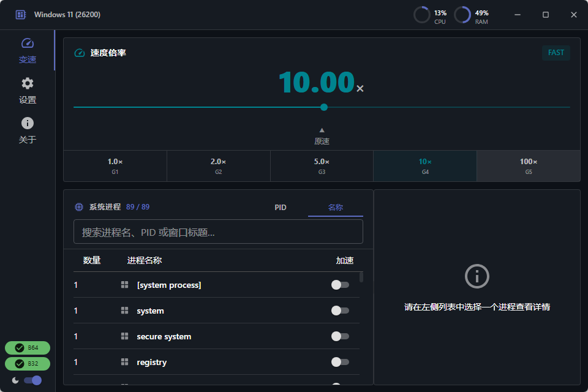588x392 pixels.
Task: Click the process list scrollbar thumb
Action: click(361, 277)
